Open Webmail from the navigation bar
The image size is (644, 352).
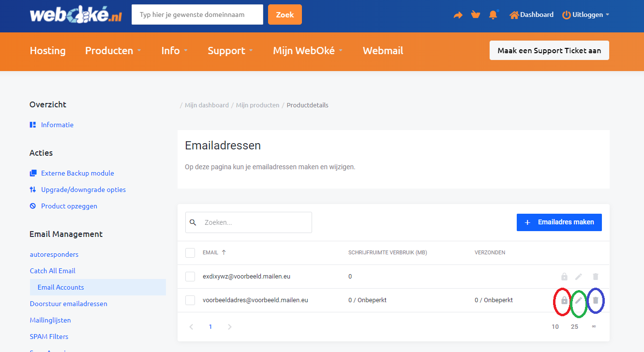point(383,51)
